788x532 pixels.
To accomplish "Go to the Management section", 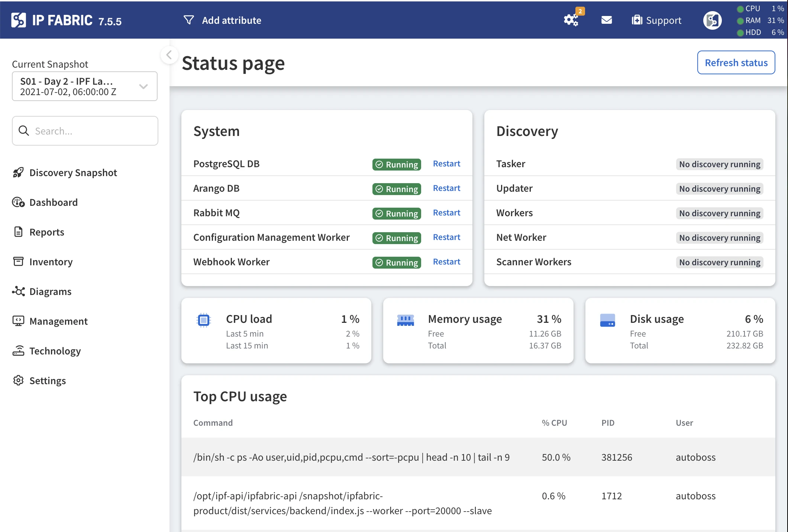I will [58, 321].
